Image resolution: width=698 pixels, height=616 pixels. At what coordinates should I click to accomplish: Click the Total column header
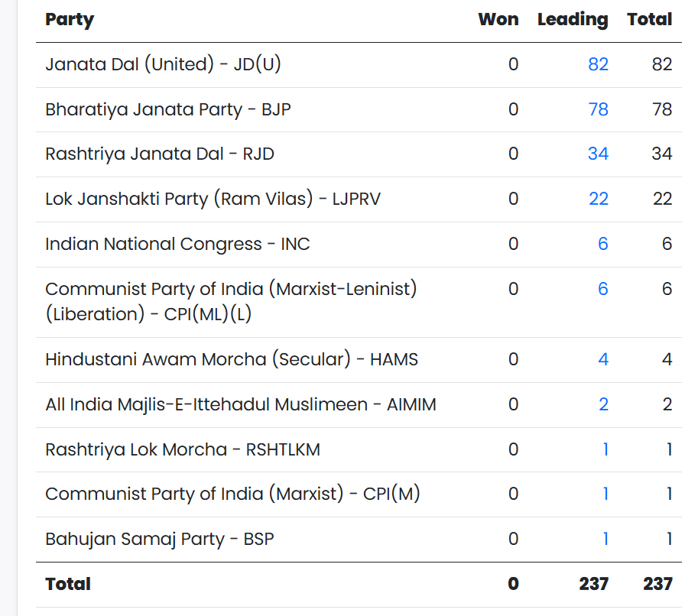point(649,20)
